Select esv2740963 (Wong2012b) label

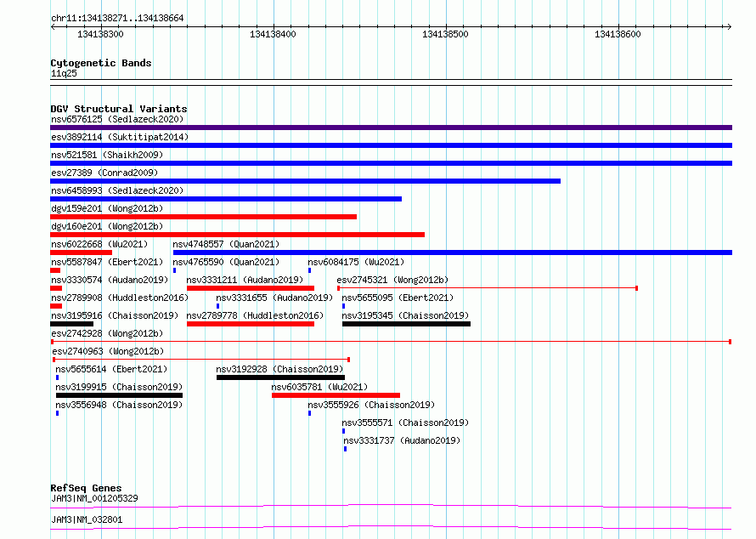click(x=108, y=351)
